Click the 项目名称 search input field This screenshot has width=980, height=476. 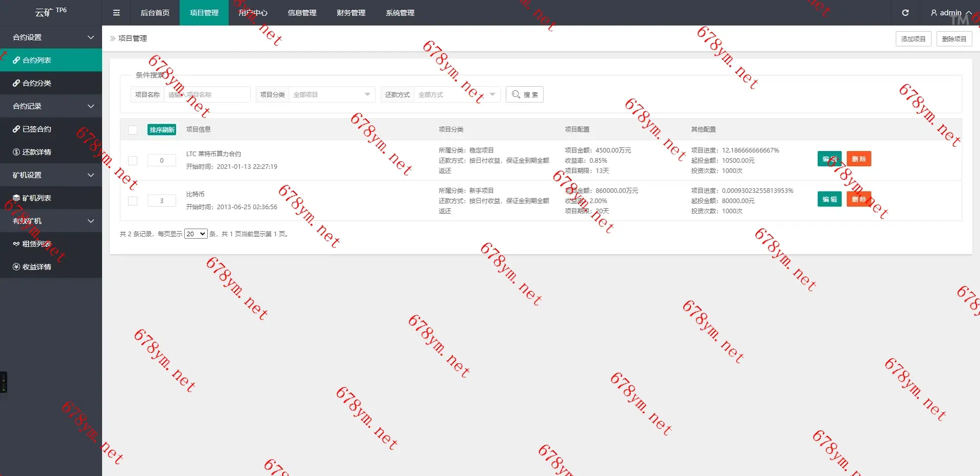point(206,94)
